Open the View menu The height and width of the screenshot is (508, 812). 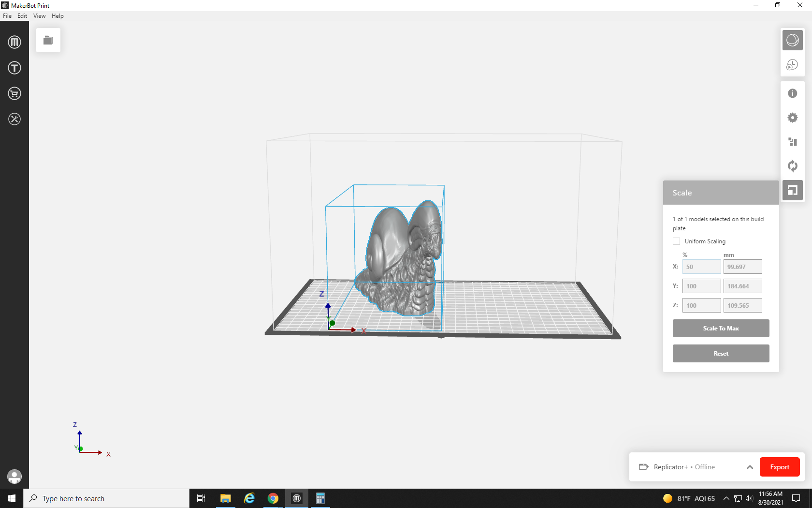coord(40,16)
